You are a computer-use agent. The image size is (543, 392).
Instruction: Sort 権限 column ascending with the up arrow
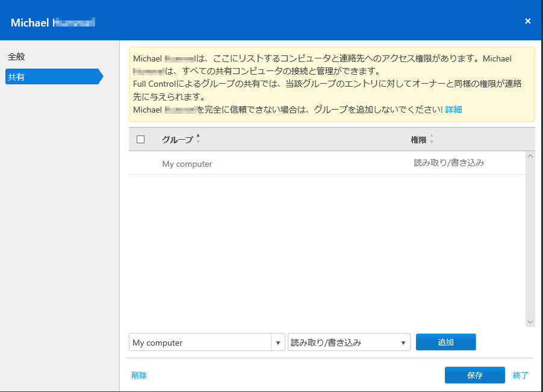[x=431, y=135]
